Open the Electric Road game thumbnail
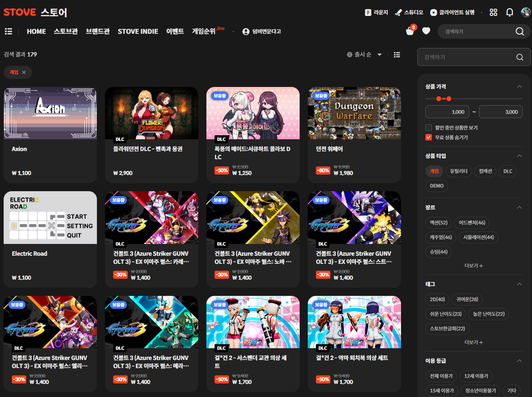 [50, 217]
